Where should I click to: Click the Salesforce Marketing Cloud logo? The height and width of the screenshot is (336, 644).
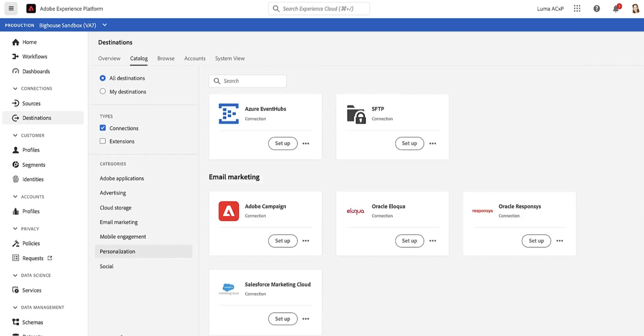228,289
